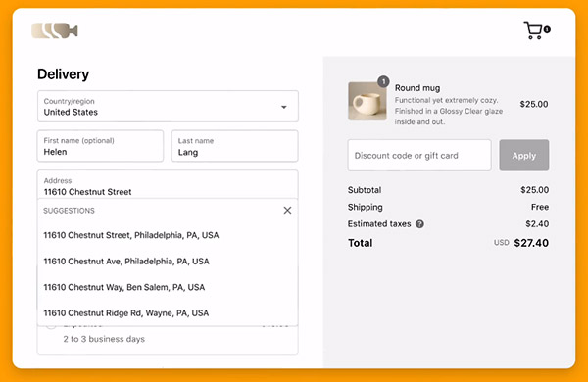
Task: Select the SUGGESTIONS header label
Action: click(69, 211)
